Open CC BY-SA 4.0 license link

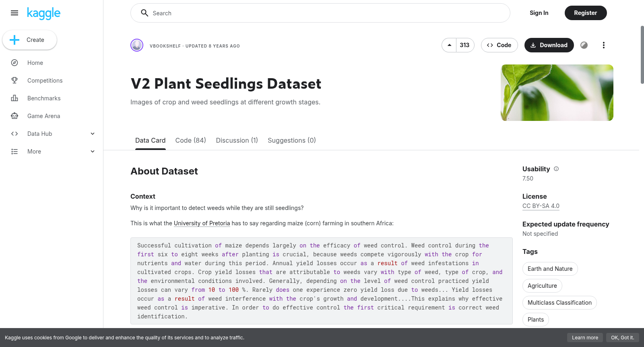(541, 206)
